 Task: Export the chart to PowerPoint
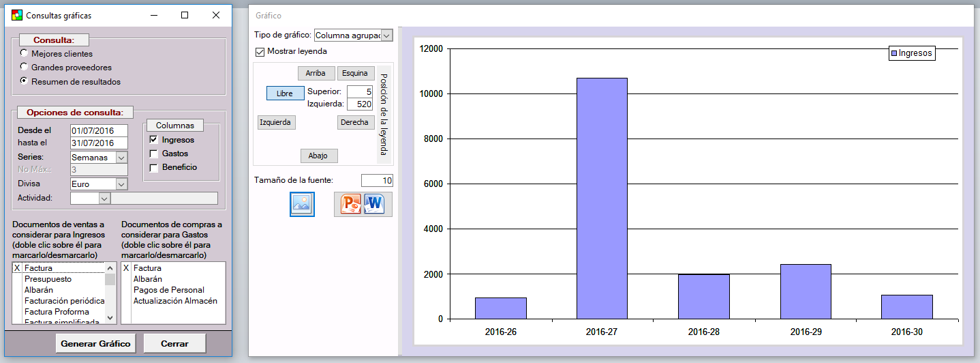click(x=350, y=204)
